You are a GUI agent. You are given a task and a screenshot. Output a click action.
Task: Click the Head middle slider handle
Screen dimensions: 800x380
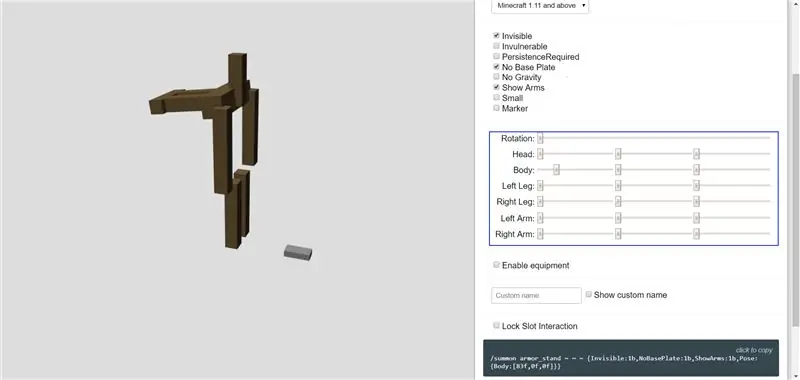point(618,154)
